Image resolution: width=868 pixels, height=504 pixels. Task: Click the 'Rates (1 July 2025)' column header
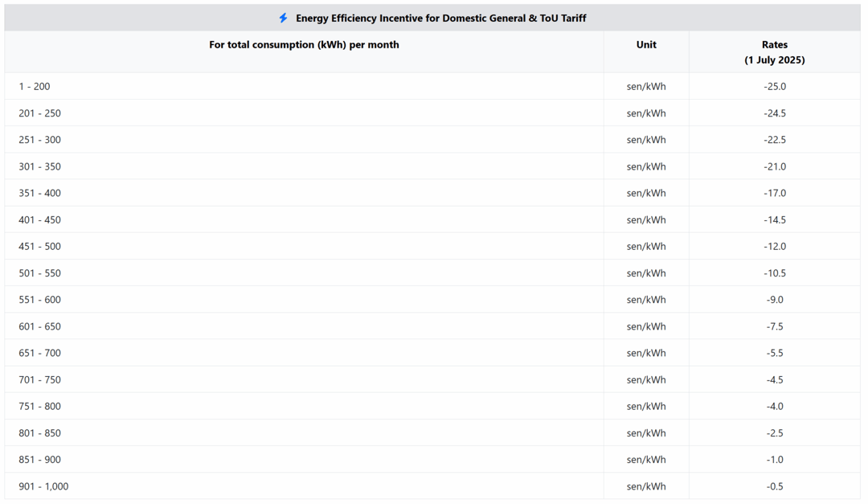775,52
